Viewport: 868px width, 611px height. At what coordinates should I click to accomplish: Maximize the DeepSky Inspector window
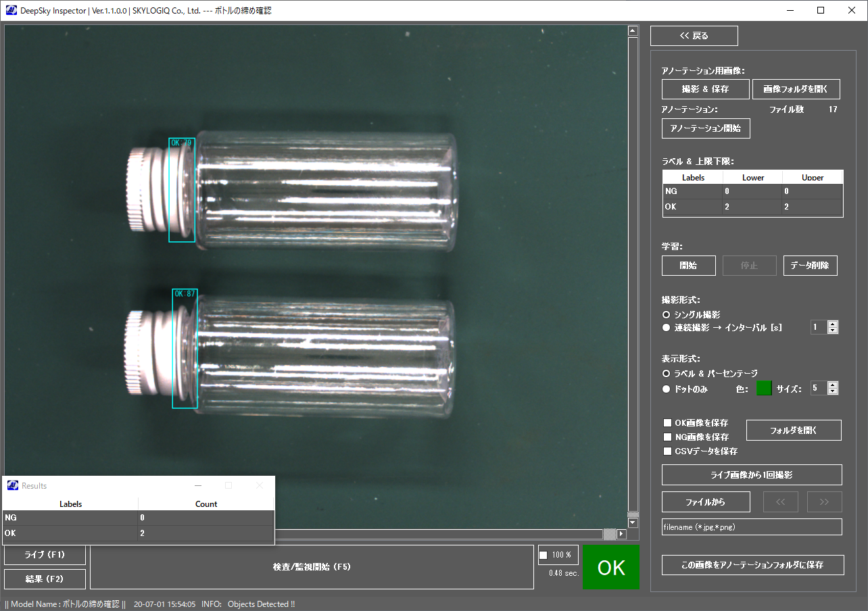(x=821, y=10)
